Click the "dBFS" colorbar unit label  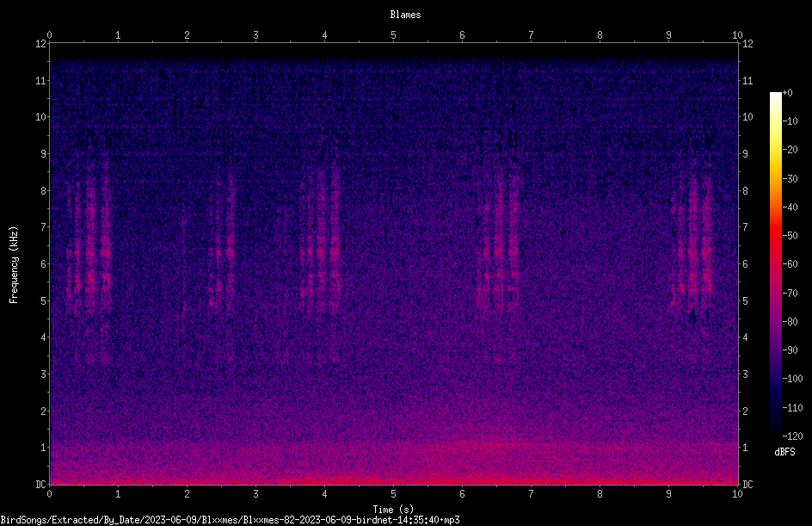pos(784,452)
